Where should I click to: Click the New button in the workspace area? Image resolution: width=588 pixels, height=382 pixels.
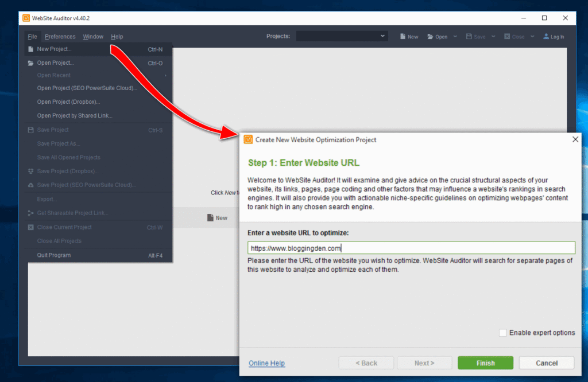point(218,217)
